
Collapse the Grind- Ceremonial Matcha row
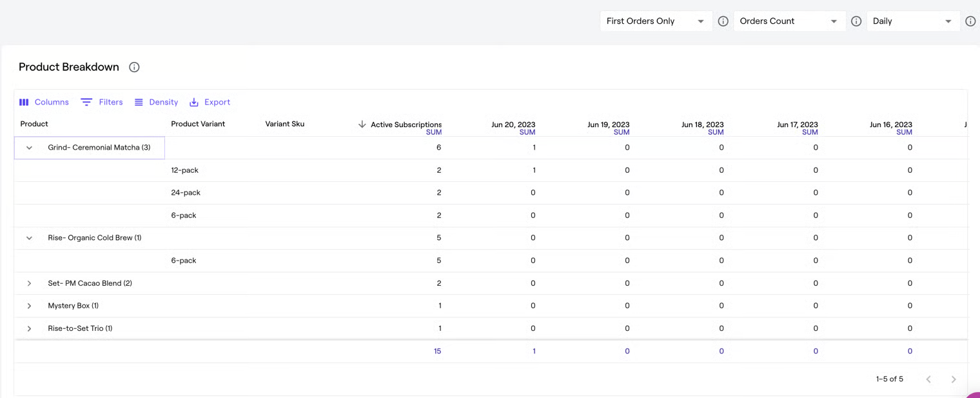[29, 148]
